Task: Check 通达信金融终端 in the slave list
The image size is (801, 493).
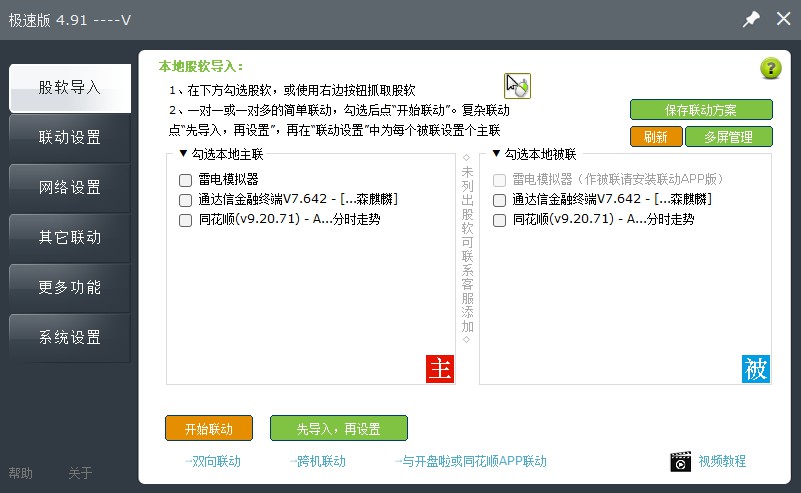Action: (x=500, y=200)
